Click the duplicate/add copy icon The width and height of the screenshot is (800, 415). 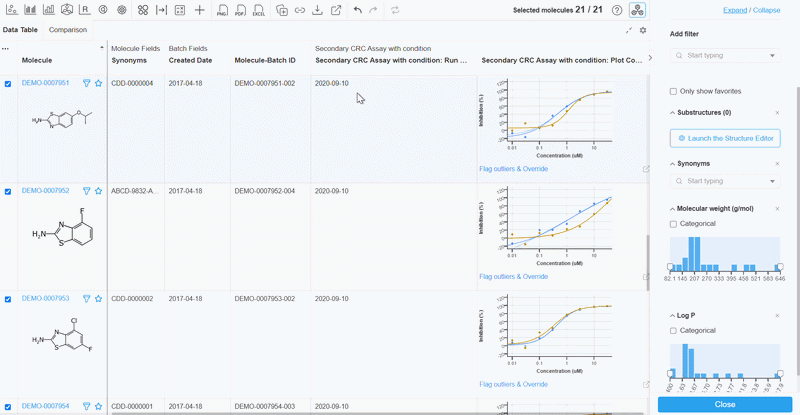(282, 10)
